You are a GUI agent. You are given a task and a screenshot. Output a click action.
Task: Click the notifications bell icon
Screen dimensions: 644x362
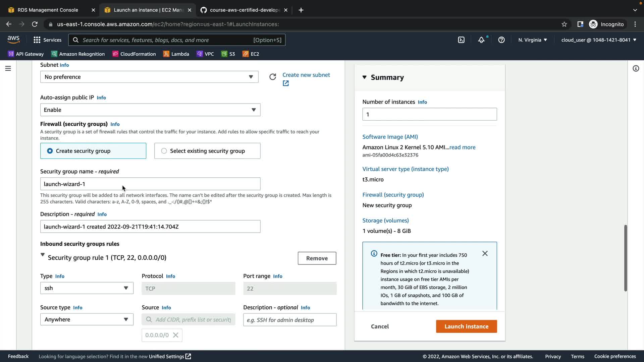[x=481, y=40]
